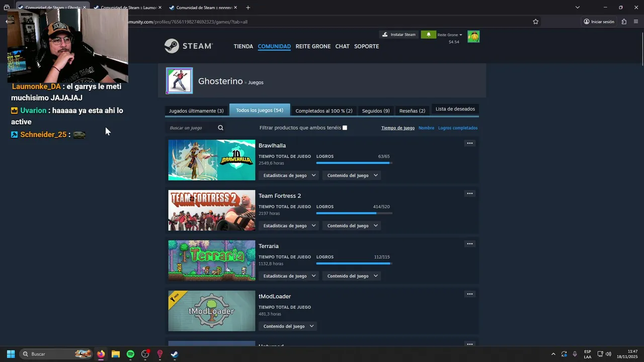
Task: Open Reite Grone account dropdown
Action: (450, 35)
